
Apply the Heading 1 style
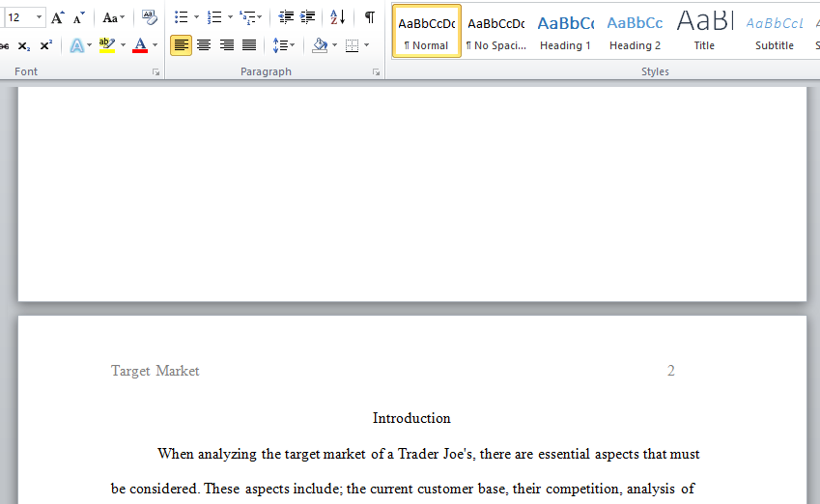click(565, 32)
